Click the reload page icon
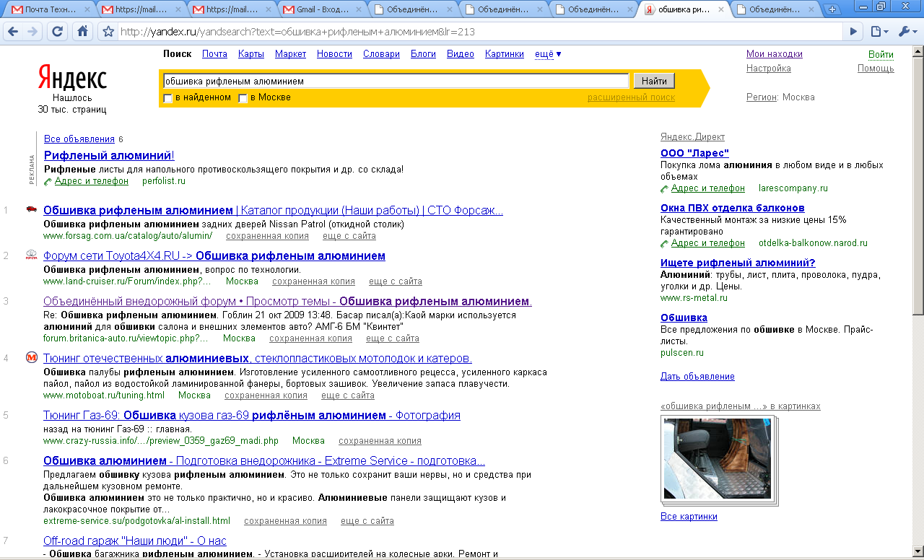Image resolution: width=924 pixels, height=560 pixels. coord(58,32)
